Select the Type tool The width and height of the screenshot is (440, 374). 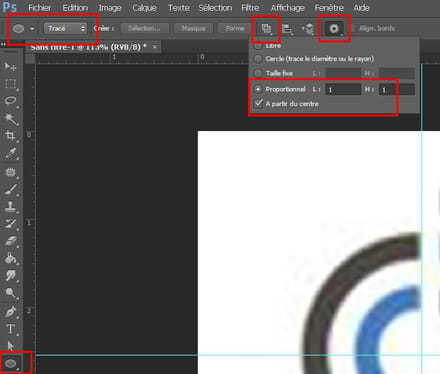point(11,329)
